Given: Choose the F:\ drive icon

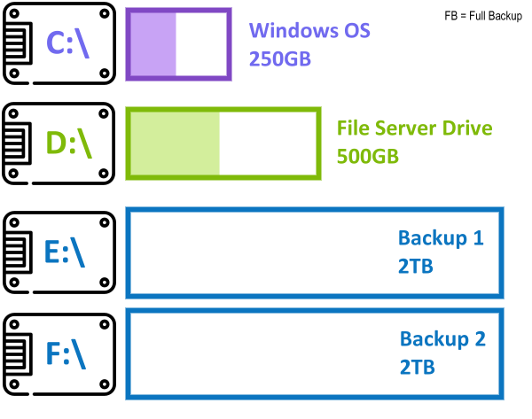Looking at the screenshot, I should click(x=59, y=354).
